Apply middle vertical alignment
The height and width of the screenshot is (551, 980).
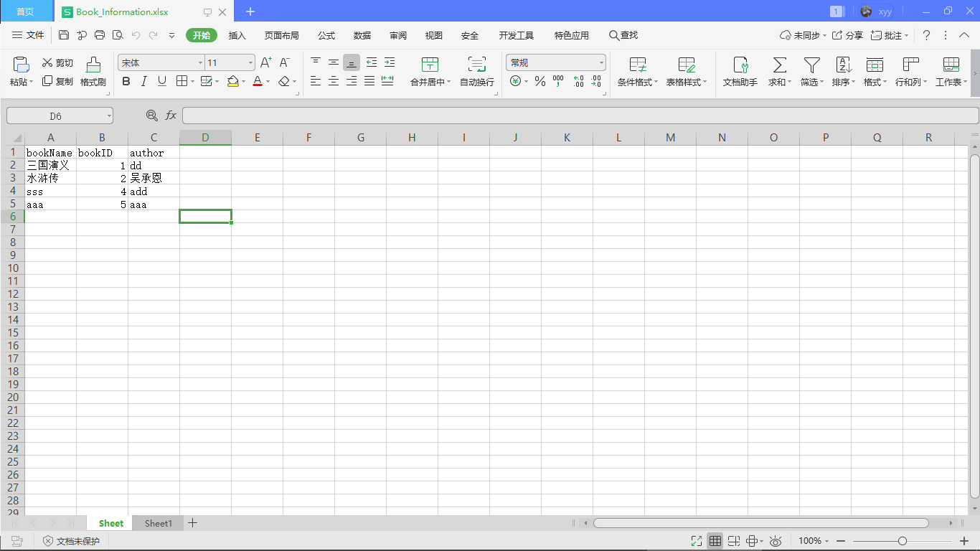(334, 62)
